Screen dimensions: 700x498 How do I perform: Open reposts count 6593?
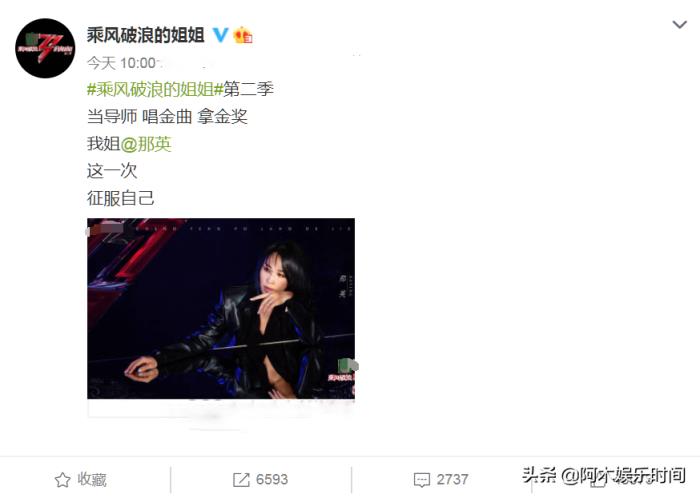click(x=272, y=479)
